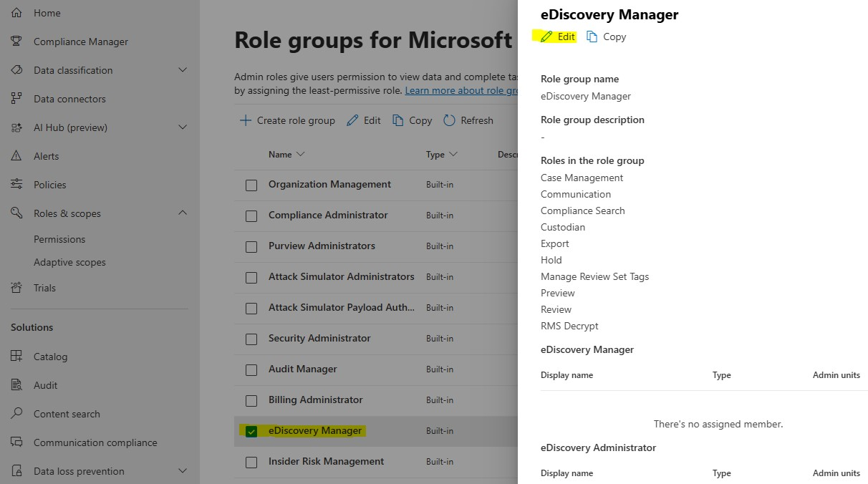The width and height of the screenshot is (868, 484).
Task: Uncheck the eDiscovery Manager checkbox
Action: coord(251,431)
